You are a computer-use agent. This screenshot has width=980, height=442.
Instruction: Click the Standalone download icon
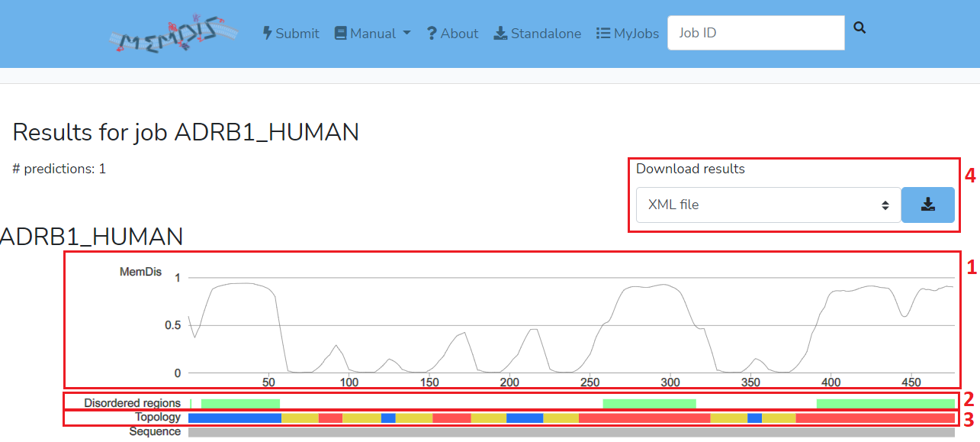click(500, 34)
